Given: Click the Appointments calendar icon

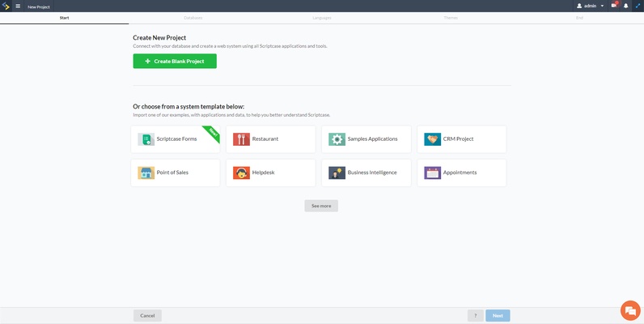Looking at the screenshot, I should click(433, 173).
